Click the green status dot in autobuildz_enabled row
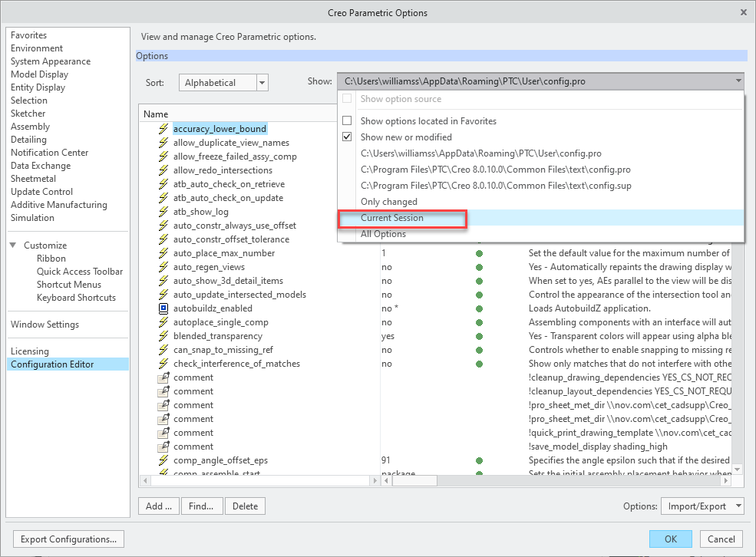756x557 pixels. click(x=479, y=309)
